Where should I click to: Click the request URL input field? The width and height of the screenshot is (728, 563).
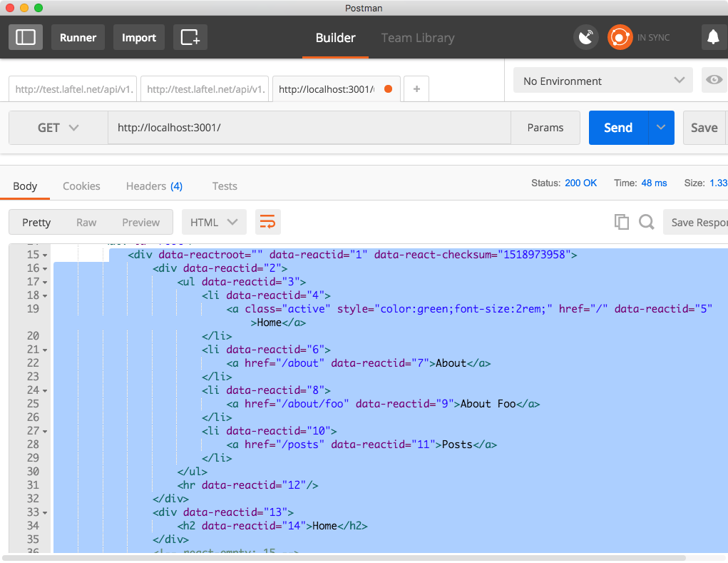click(309, 128)
